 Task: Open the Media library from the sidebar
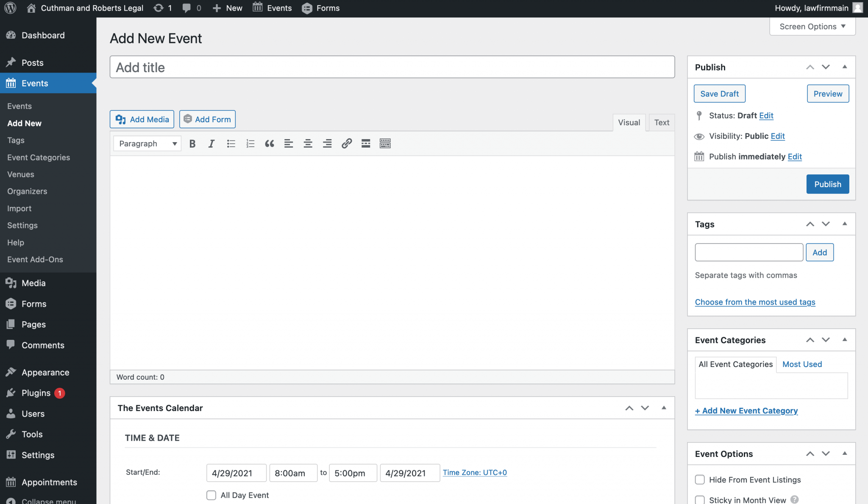33,283
